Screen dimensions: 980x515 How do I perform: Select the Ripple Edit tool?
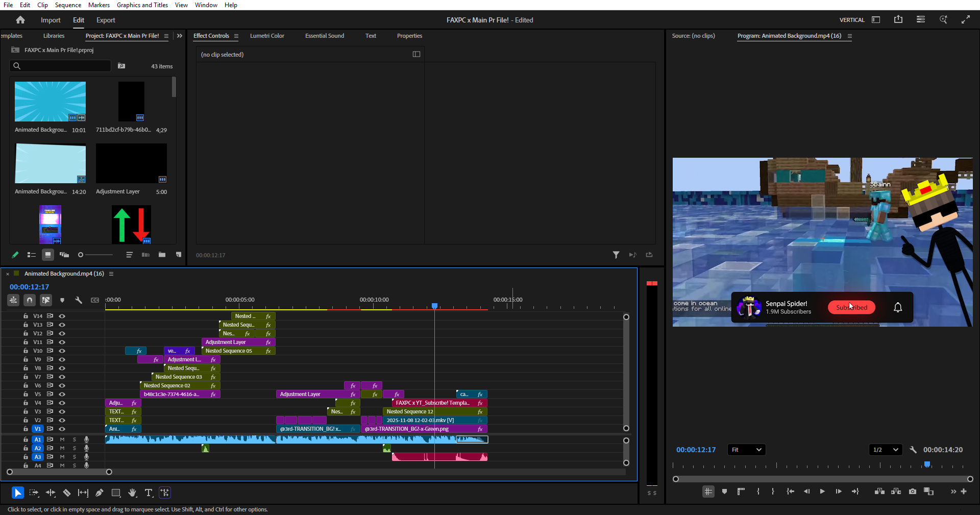(x=51, y=493)
